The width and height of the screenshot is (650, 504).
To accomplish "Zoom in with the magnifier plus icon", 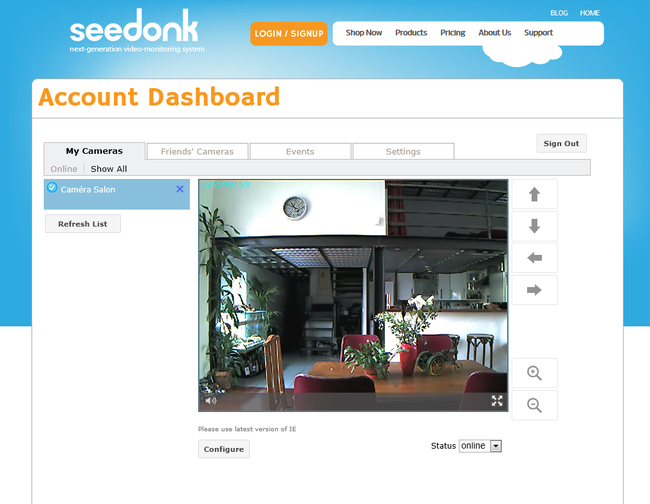I will [x=534, y=373].
